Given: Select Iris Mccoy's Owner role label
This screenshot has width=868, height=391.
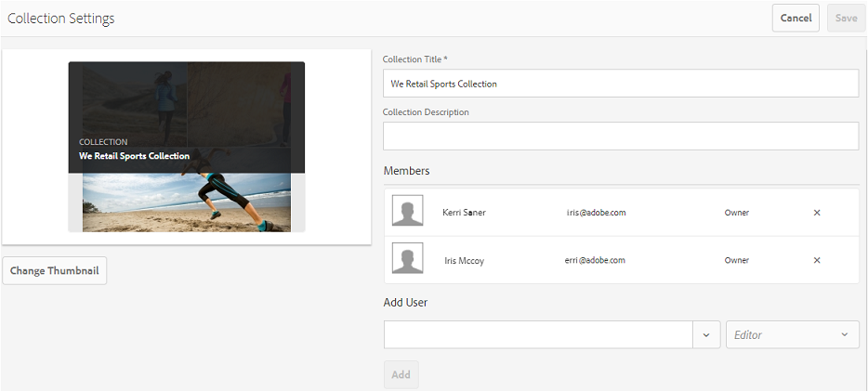Looking at the screenshot, I should tap(736, 260).
